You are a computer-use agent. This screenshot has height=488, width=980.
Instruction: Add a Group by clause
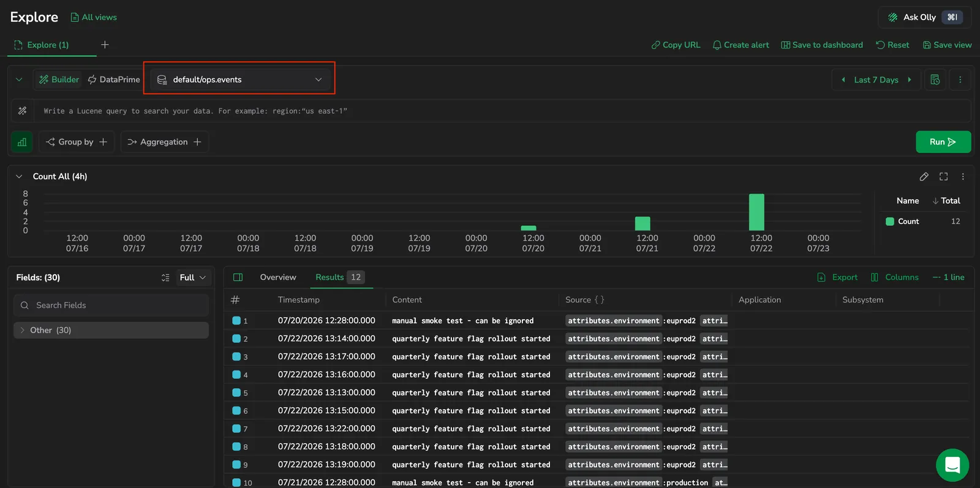(77, 142)
